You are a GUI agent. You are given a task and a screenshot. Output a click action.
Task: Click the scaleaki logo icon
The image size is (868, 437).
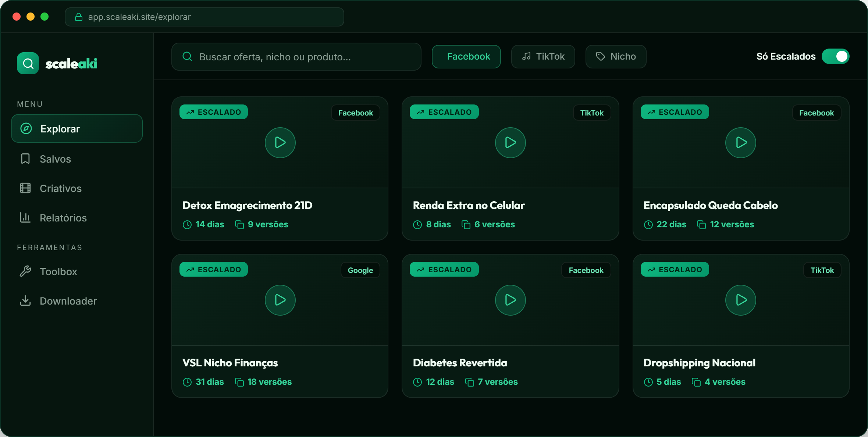pyautogui.click(x=28, y=63)
